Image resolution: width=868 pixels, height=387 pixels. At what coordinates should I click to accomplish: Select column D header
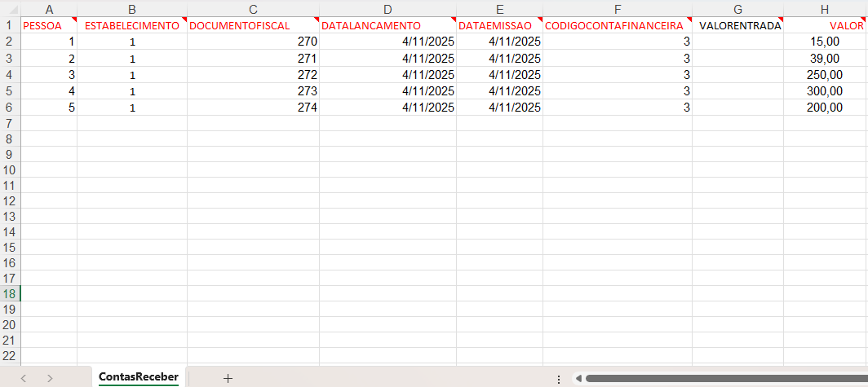coord(387,9)
